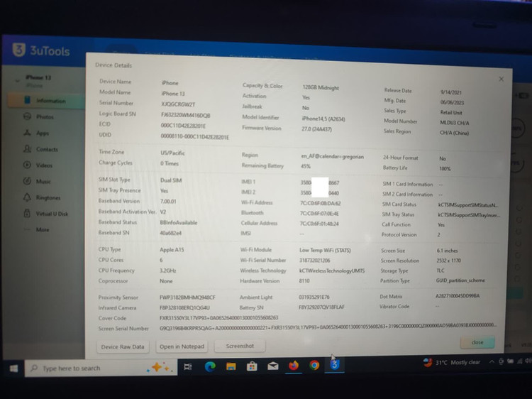Collapse the iPhone 13 device chevron
The width and height of the screenshot is (532, 399).
17,81
